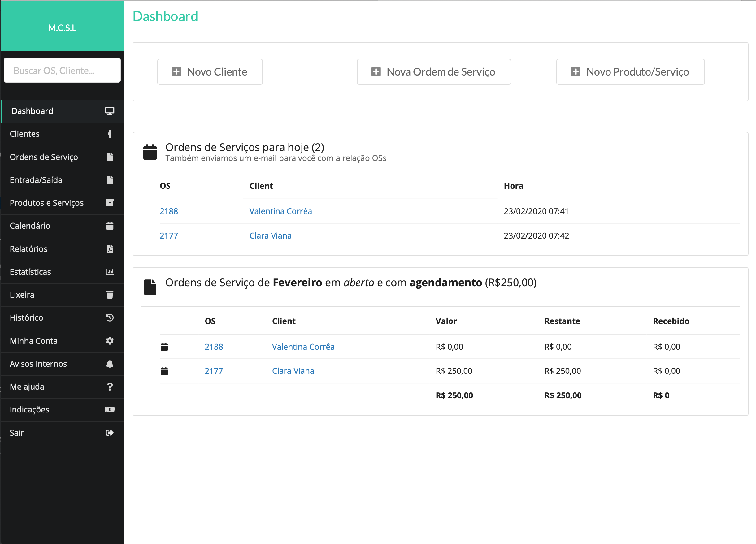Click the gear icon beside Minha Conta
756x544 pixels.
coord(110,341)
